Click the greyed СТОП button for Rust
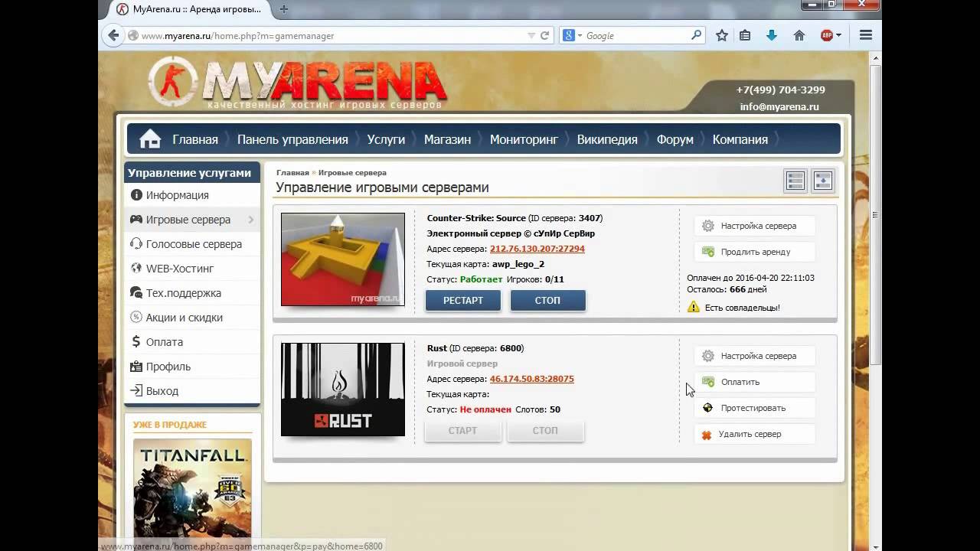The image size is (980, 551). [x=545, y=431]
